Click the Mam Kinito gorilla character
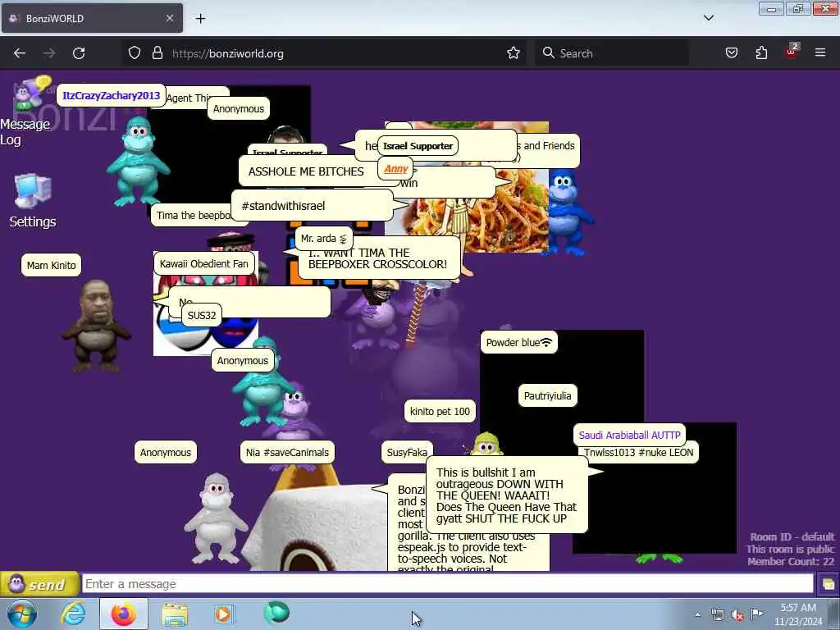This screenshot has width=840, height=630. click(96, 326)
